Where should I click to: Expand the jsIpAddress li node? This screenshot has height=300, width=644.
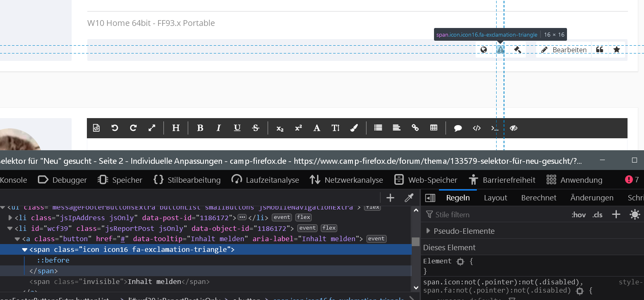pos(11,217)
